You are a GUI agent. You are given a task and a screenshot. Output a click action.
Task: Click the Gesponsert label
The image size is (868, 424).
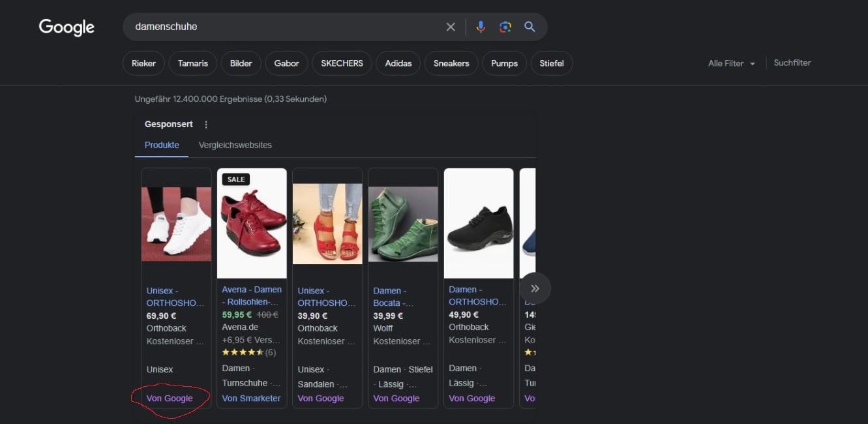tap(169, 124)
